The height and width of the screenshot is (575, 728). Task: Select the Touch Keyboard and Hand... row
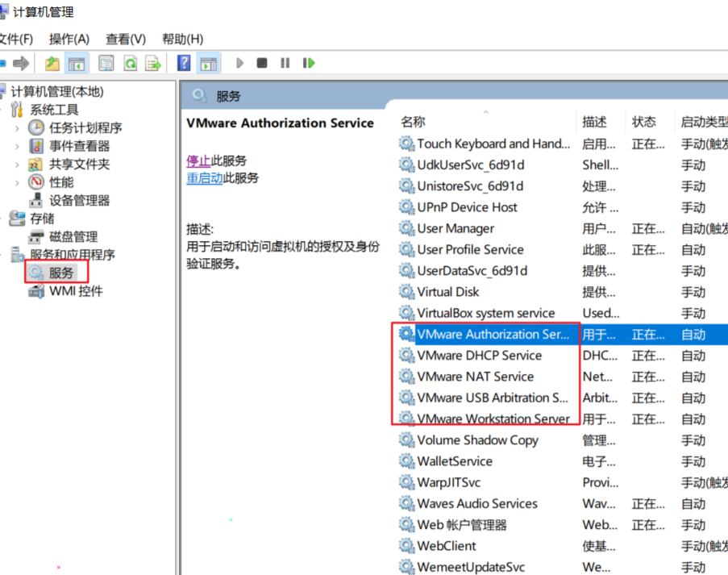click(x=563, y=144)
